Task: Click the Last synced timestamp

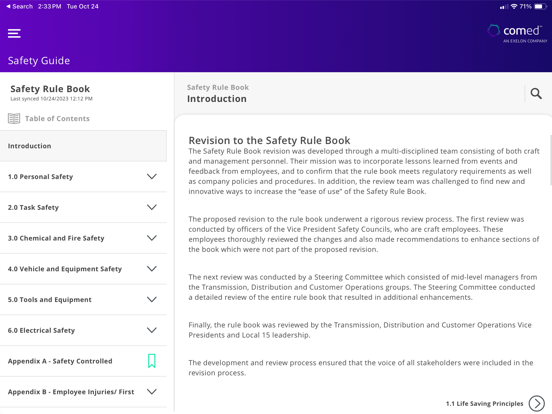Action: point(51,99)
